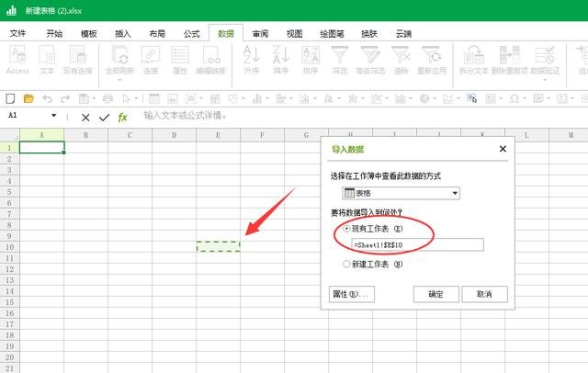Image resolution: width=588 pixels, height=373 pixels.
Task: Switch to the 视图 tab
Action: [294, 33]
